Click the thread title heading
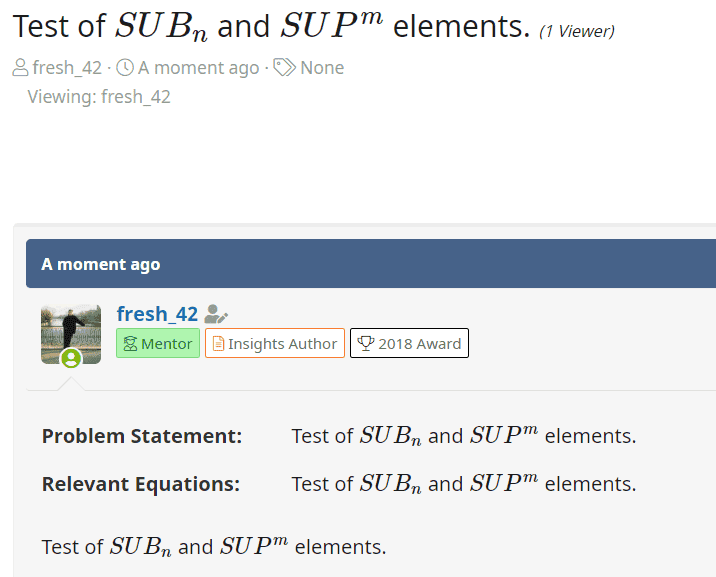 [271, 26]
